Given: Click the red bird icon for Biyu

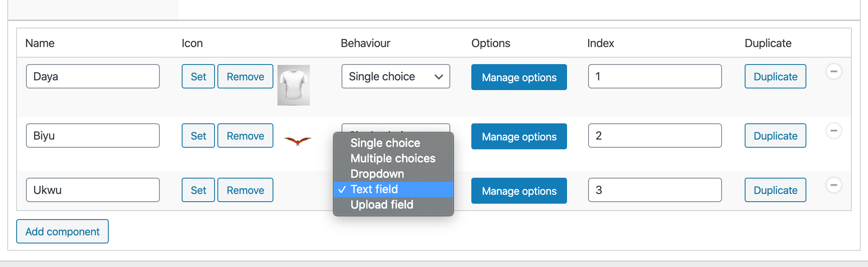Looking at the screenshot, I should point(297,141).
